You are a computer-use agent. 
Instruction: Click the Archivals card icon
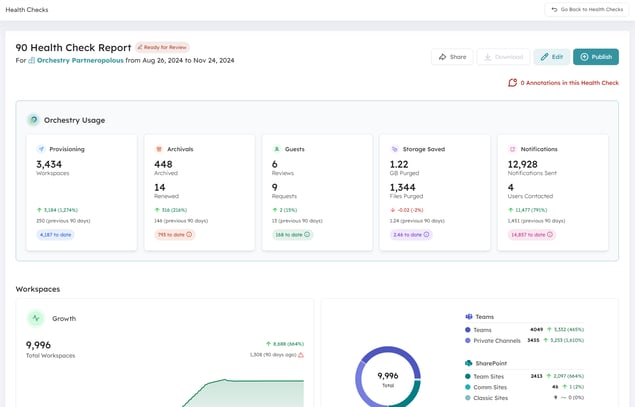pos(159,149)
